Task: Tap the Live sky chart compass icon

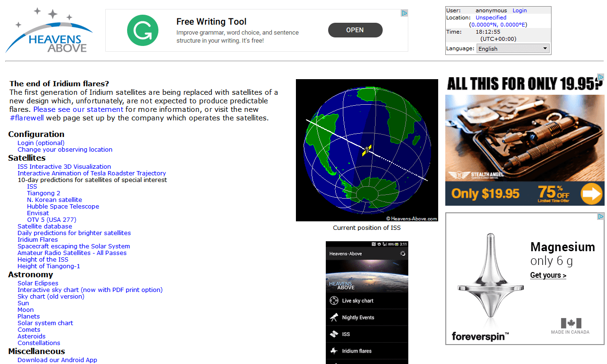Action: pos(334,300)
